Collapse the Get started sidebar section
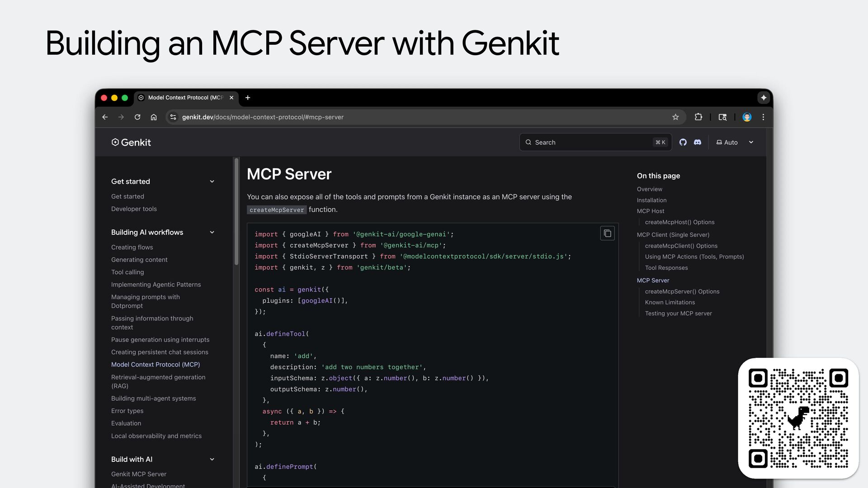Screen dimensions: 868x488 tap(212, 182)
